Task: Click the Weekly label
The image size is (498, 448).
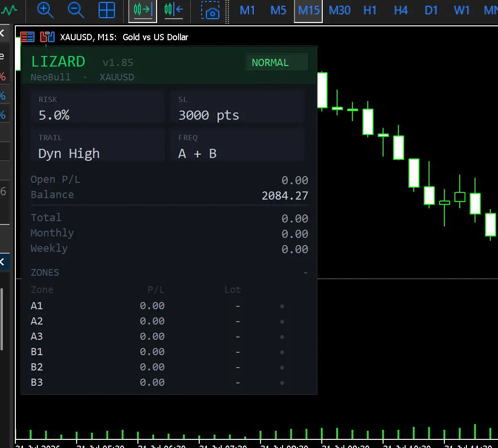Action: tap(49, 248)
